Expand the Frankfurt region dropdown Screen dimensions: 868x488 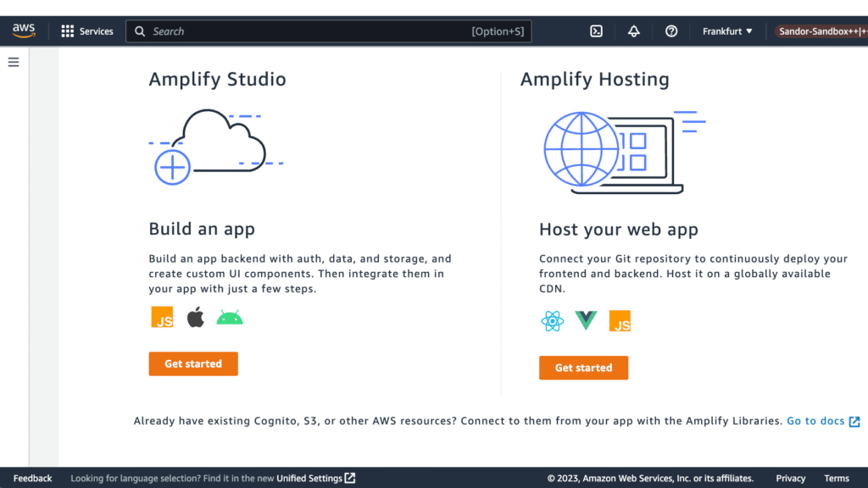point(727,31)
